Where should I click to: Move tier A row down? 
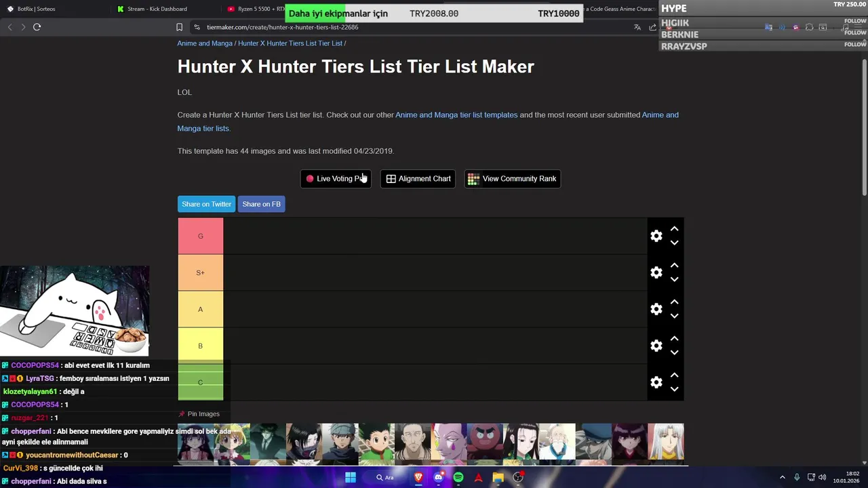[x=674, y=316]
